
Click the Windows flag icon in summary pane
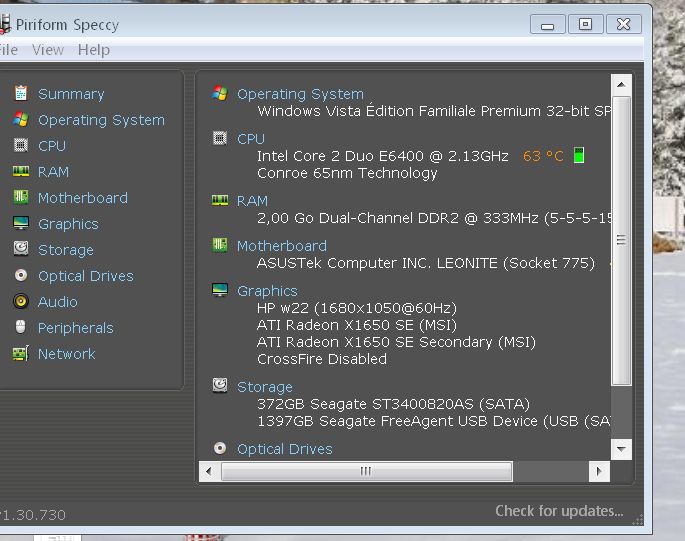point(220,93)
